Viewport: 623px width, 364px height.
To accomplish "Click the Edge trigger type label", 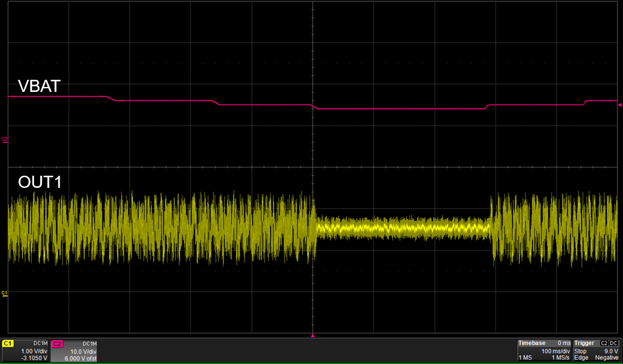I will (x=580, y=358).
